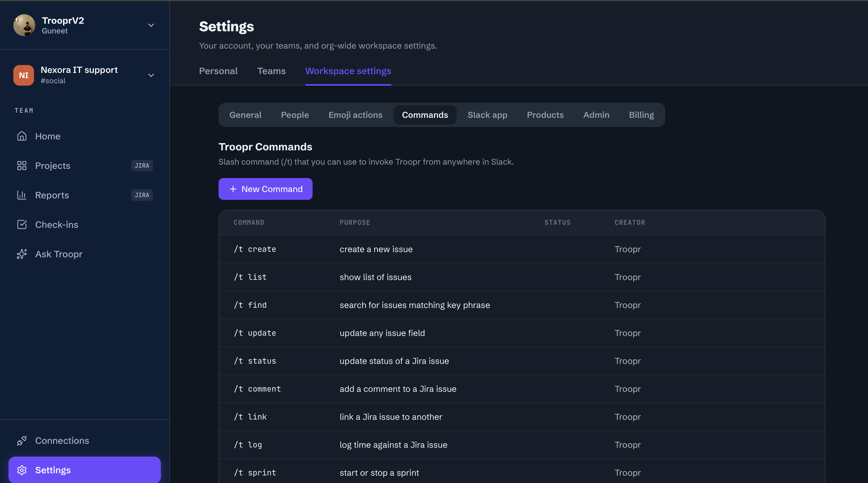The width and height of the screenshot is (868, 483).
Task: Click the "/t list" command cell
Action: pyautogui.click(x=250, y=277)
